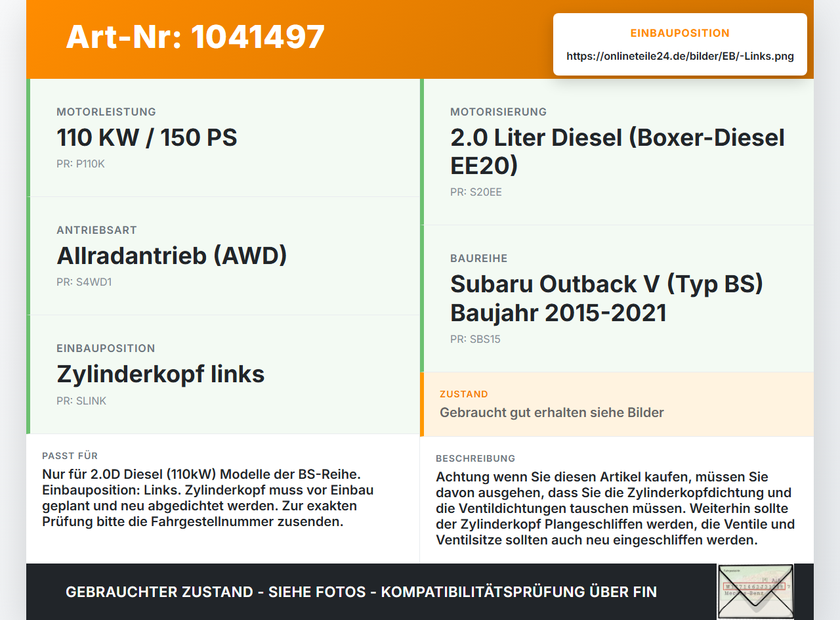
Task: Click the 'PR: SLINK' code
Action: (81, 401)
